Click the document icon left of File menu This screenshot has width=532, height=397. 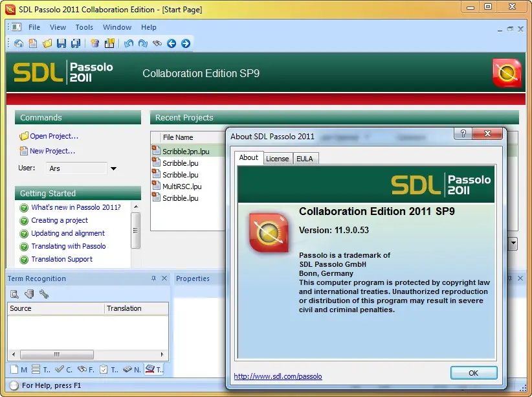click(x=16, y=27)
